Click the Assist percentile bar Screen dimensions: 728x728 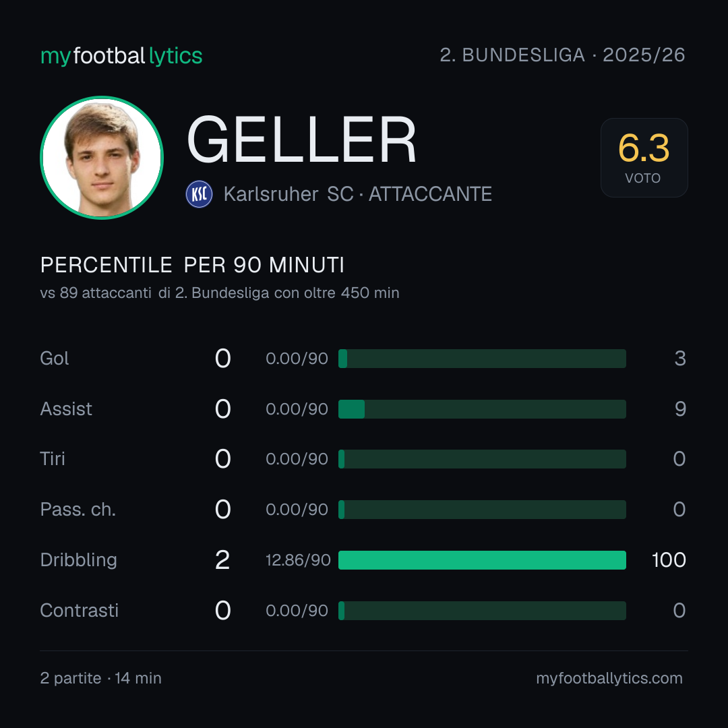pos(482,409)
